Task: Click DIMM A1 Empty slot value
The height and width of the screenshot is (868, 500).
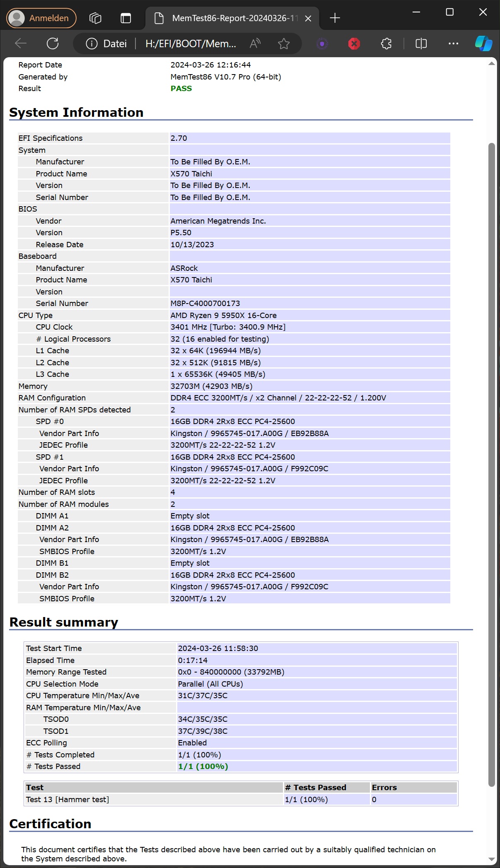Action: [x=190, y=516]
